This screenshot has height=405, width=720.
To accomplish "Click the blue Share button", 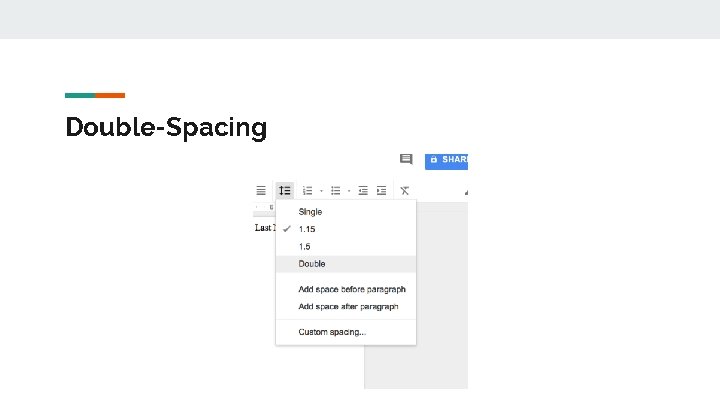I will (446, 161).
